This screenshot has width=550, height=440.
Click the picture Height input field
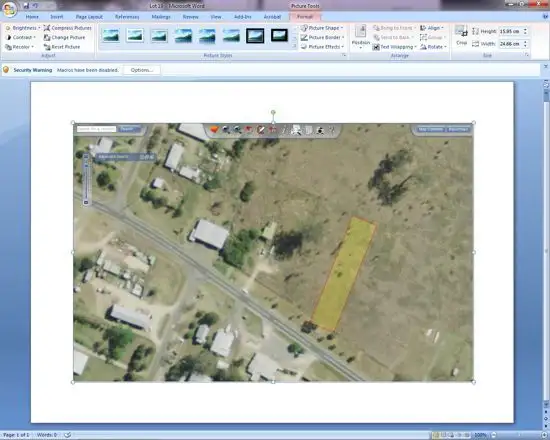510,31
